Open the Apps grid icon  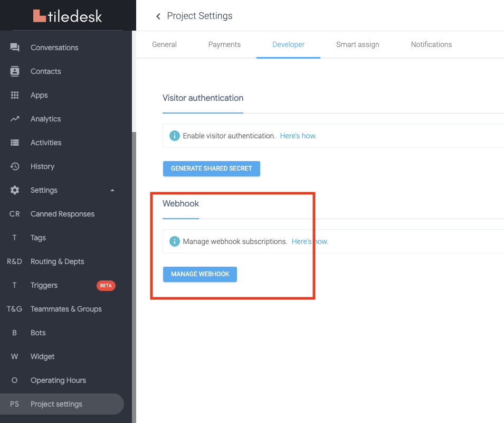click(15, 95)
